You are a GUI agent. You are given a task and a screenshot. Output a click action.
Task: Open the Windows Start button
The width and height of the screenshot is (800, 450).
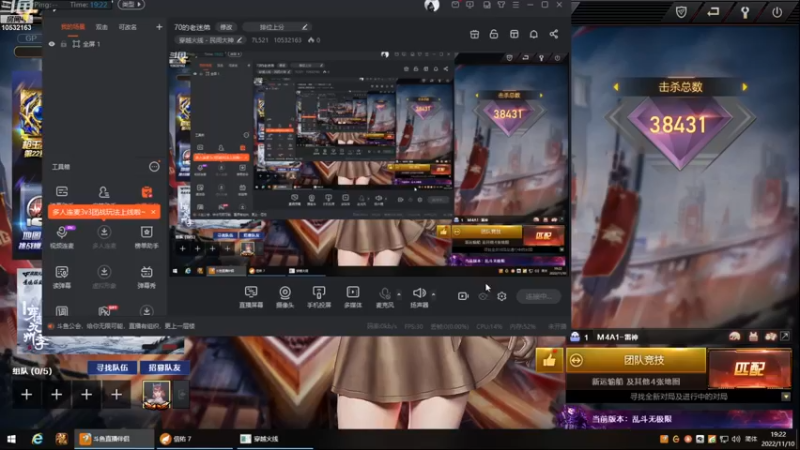tap(11, 439)
